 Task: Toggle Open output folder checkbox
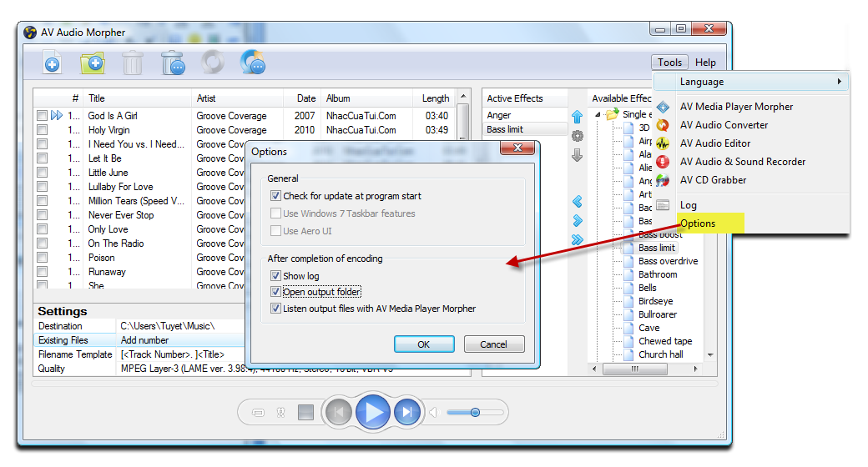click(x=275, y=292)
